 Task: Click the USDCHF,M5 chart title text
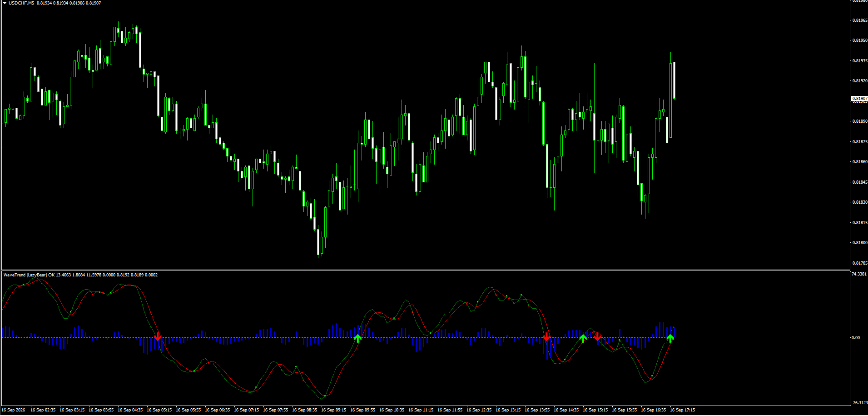point(21,3)
